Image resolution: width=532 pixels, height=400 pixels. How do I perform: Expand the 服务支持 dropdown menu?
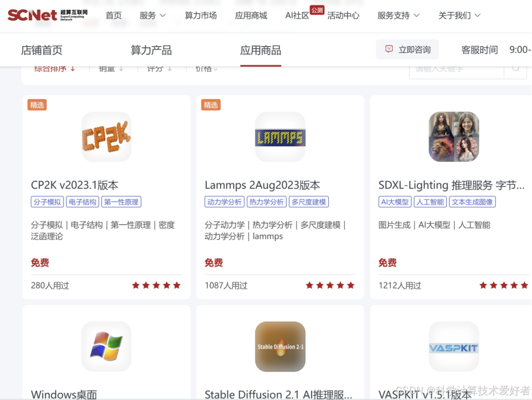click(399, 16)
